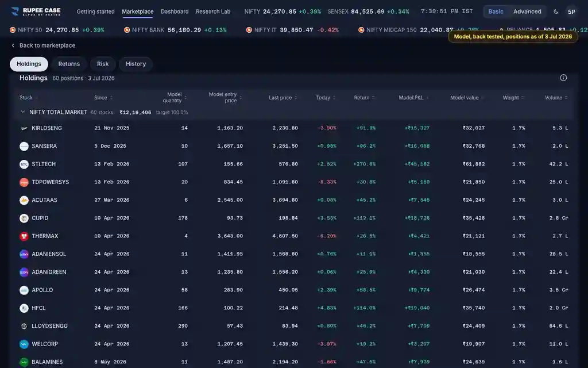Click the WELCORP stock logo
Image resolution: width=588 pixels, height=368 pixels.
[x=24, y=344]
